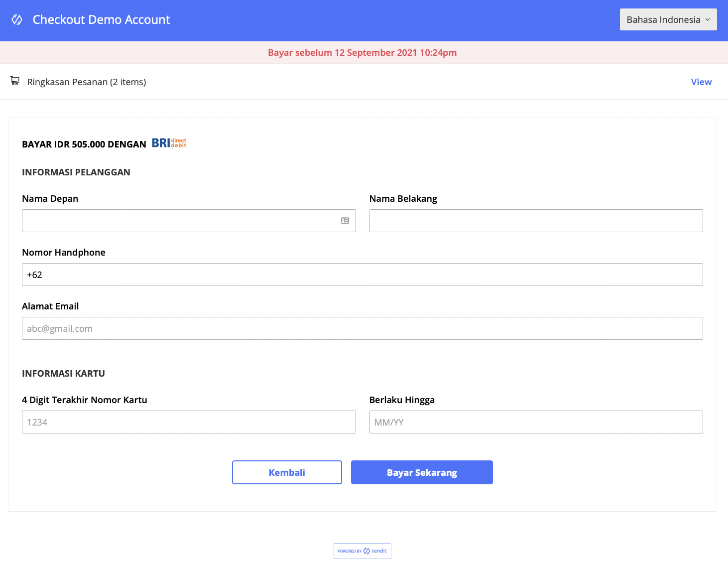
Task: Click the Xendit logo in the header
Action: click(x=17, y=20)
